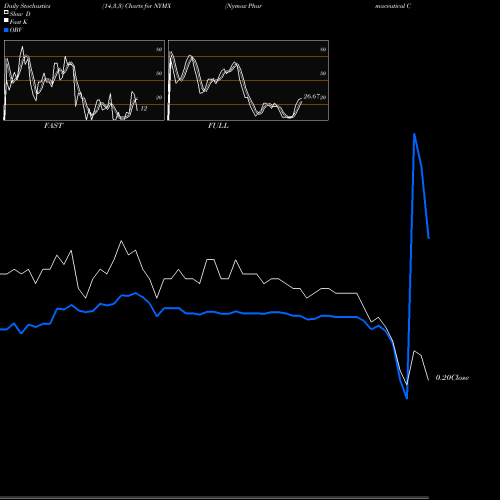The width and height of the screenshot is (500, 500).
Task: Click the 20 level label in FAST chart
Action: coord(159,97)
